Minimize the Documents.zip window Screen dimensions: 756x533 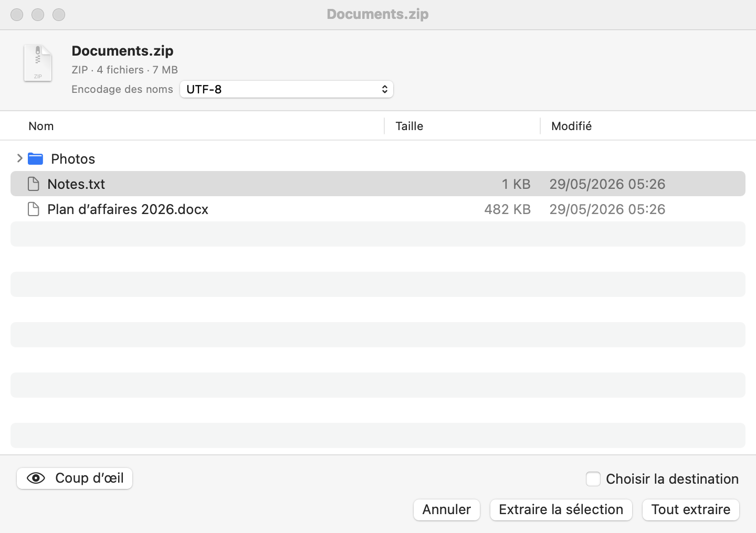tap(38, 15)
